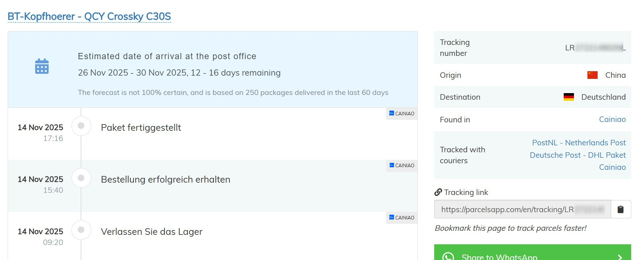Select the Verlassen Sie das Lager timeline marker
644x260 pixels.
[x=81, y=230]
